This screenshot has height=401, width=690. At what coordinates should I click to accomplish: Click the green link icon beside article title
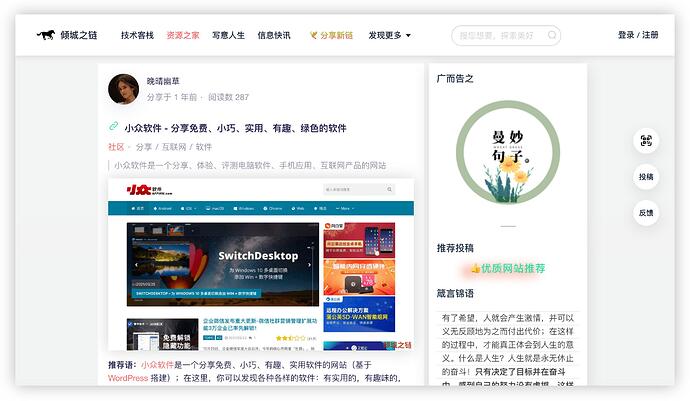click(114, 128)
